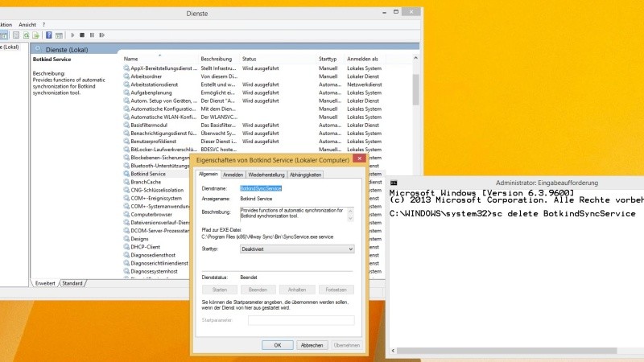Click the Restart Service icon in toolbar

101,35
